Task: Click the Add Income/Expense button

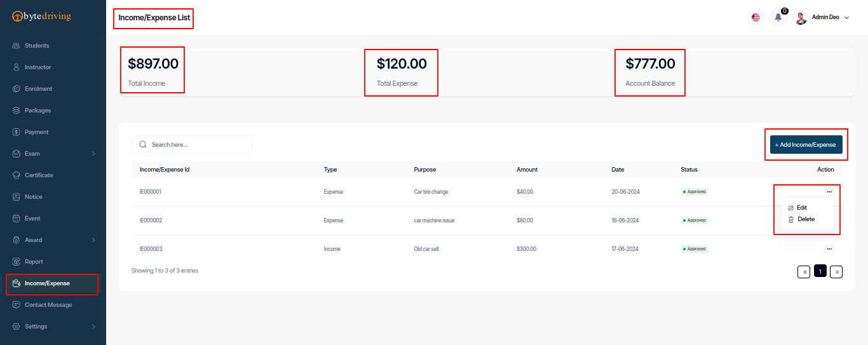Action: pos(806,145)
